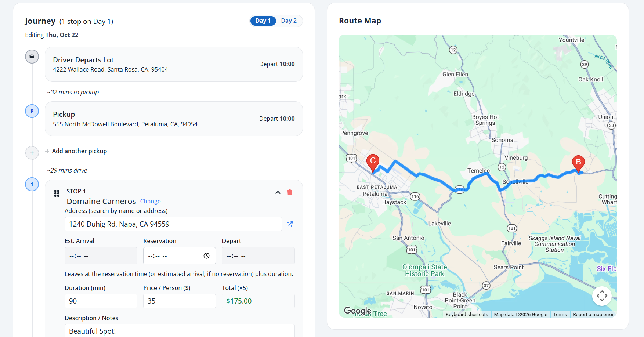Click map marker B on the route

click(x=578, y=164)
